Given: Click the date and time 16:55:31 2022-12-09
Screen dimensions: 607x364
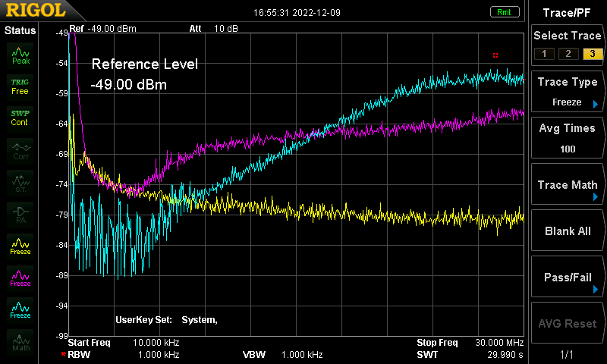Looking at the screenshot, I should click(297, 13).
